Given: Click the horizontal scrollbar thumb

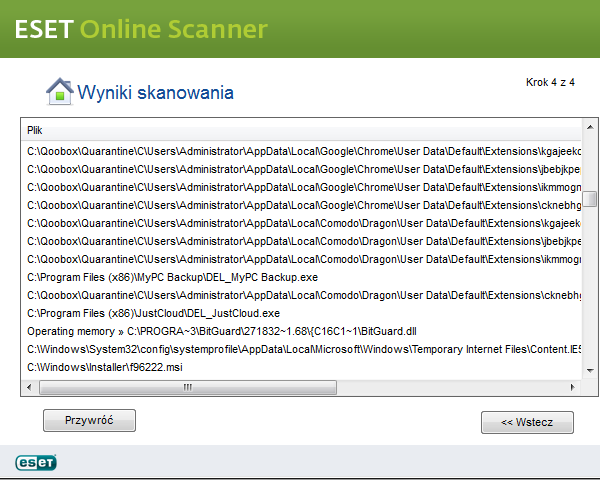Looking at the screenshot, I should [x=188, y=387].
